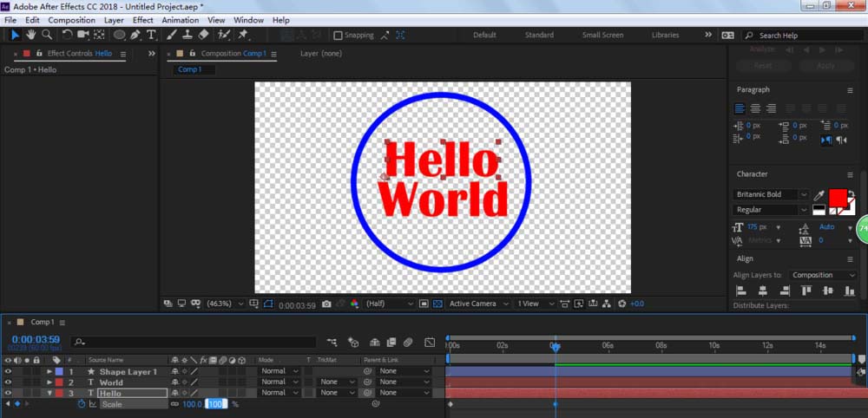Click Scale property stopwatch icon
Image resolution: width=868 pixels, height=418 pixels.
pos(82,404)
